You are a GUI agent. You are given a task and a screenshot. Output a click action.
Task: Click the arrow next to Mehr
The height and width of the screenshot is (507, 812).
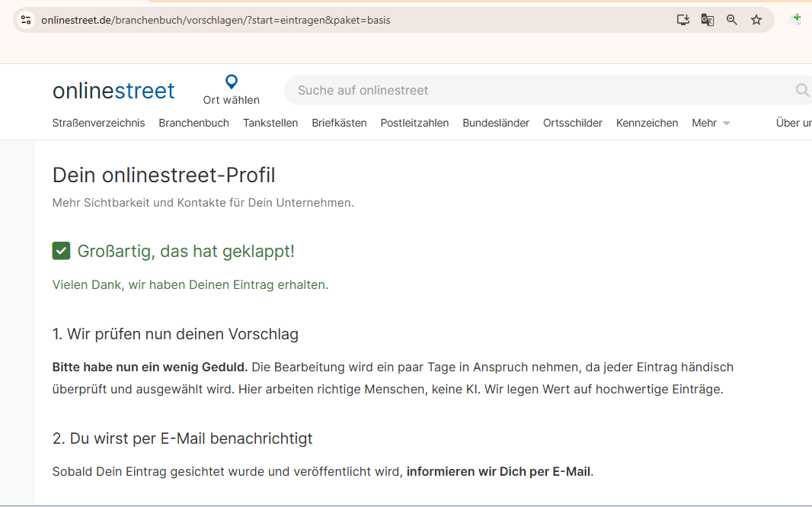[727, 124]
